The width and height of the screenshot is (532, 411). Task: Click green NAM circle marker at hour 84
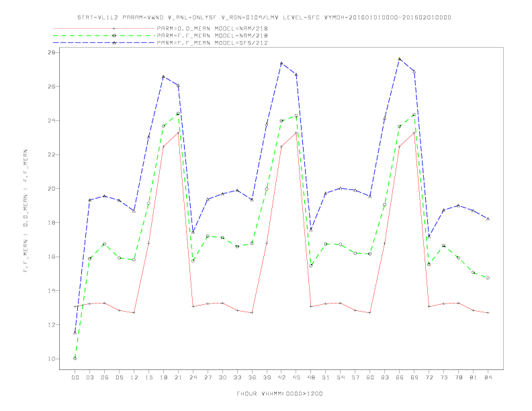pyautogui.click(x=488, y=278)
